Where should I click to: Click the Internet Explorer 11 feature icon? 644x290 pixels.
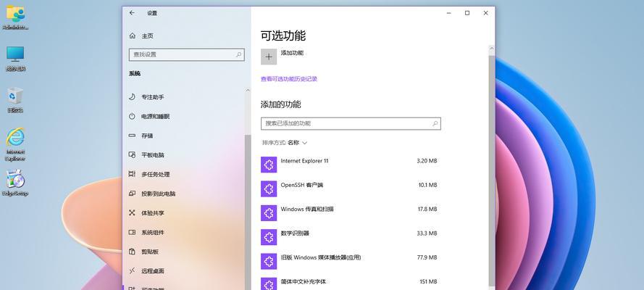(x=269, y=165)
